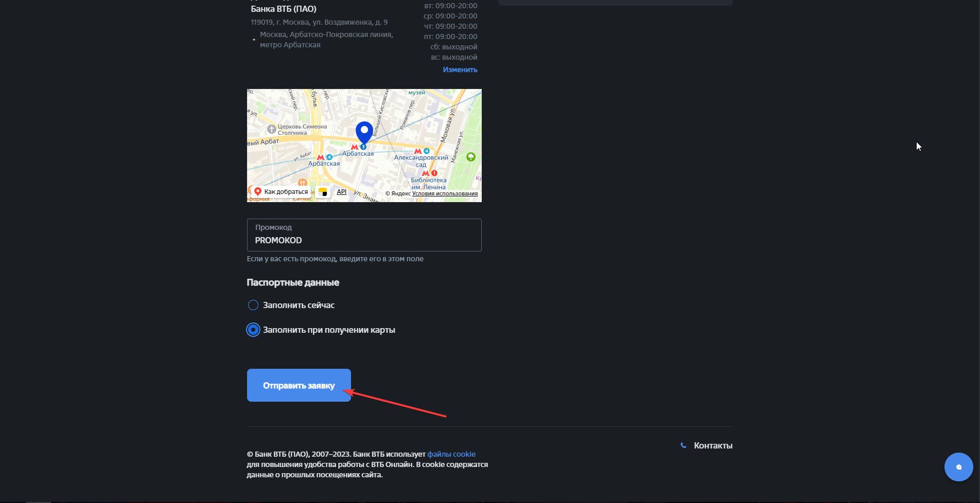The width and height of the screenshot is (980, 503).
Task: Click Паспортные данные heading
Action: pyautogui.click(x=293, y=282)
